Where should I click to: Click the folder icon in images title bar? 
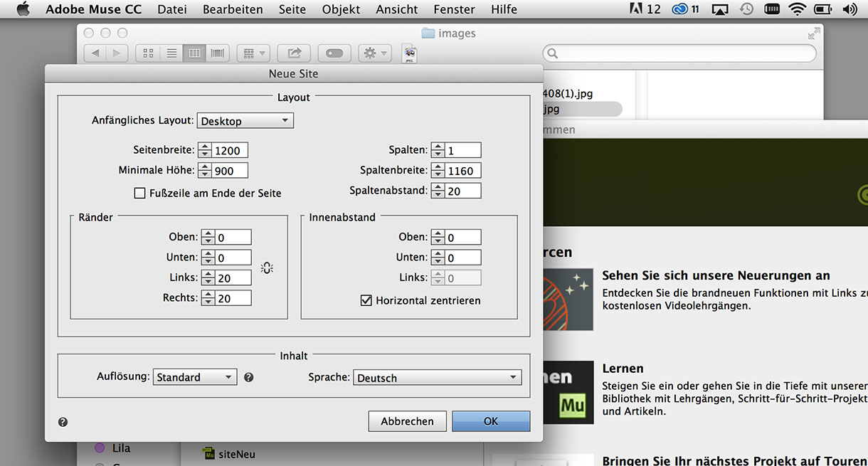(x=428, y=33)
